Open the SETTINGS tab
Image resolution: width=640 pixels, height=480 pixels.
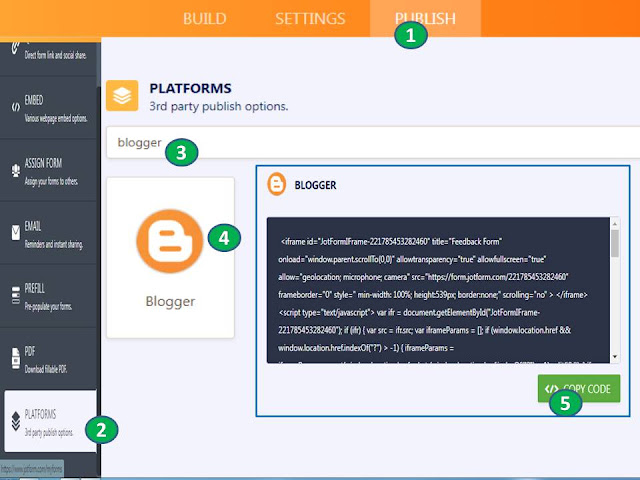tap(310, 18)
